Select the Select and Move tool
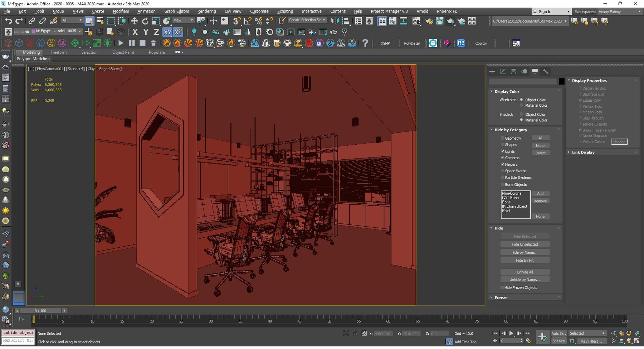This screenshot has height=349, width=644. tap(134, 21)
